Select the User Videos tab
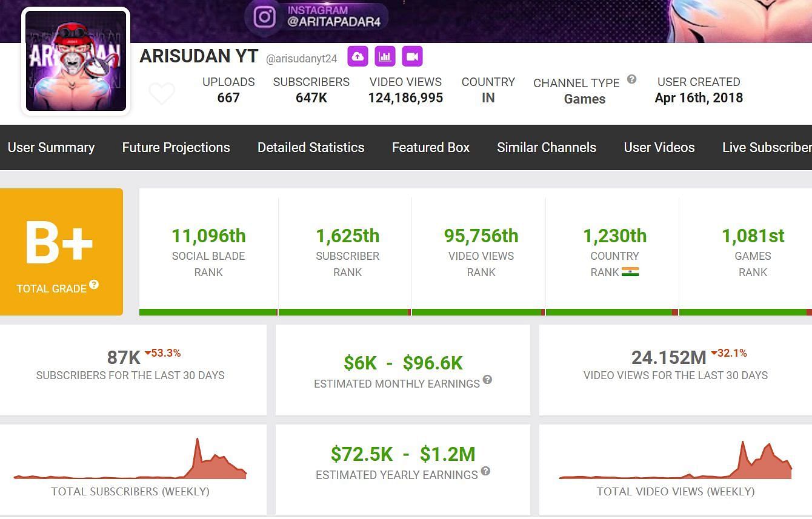This screenshot has width=812, height=519. point(659,147)
